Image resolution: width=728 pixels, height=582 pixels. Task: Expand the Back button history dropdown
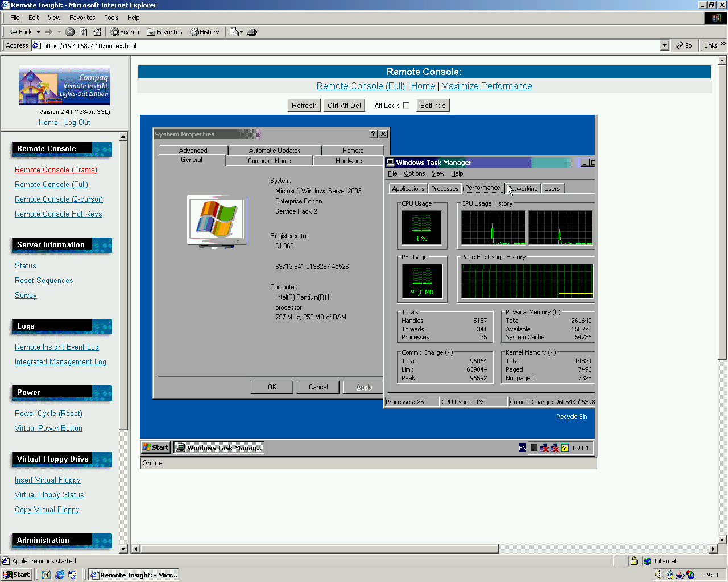coord(38,32)
